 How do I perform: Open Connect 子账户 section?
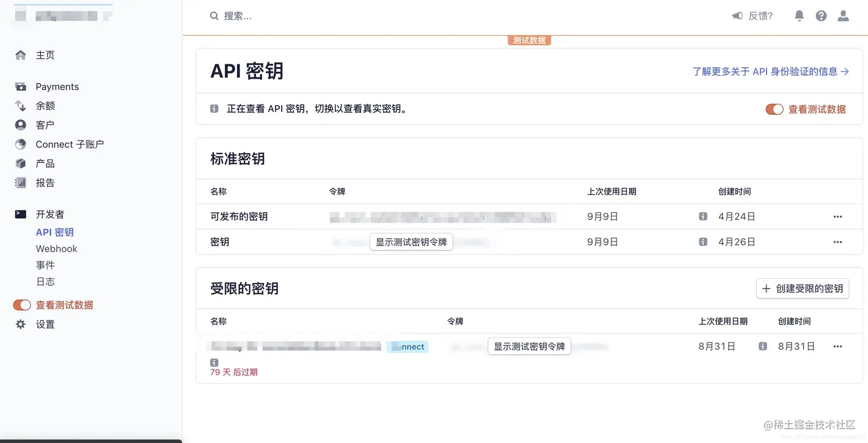(x=69, y=144)
